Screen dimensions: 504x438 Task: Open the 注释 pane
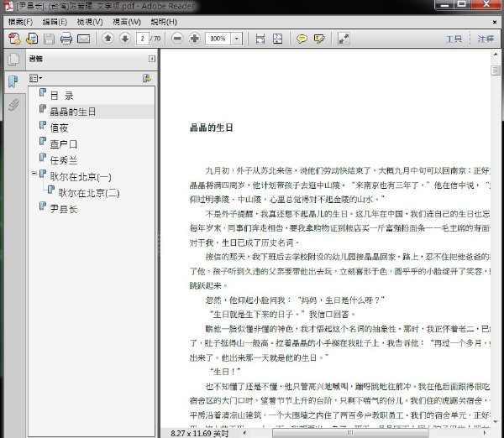[486, 39]
